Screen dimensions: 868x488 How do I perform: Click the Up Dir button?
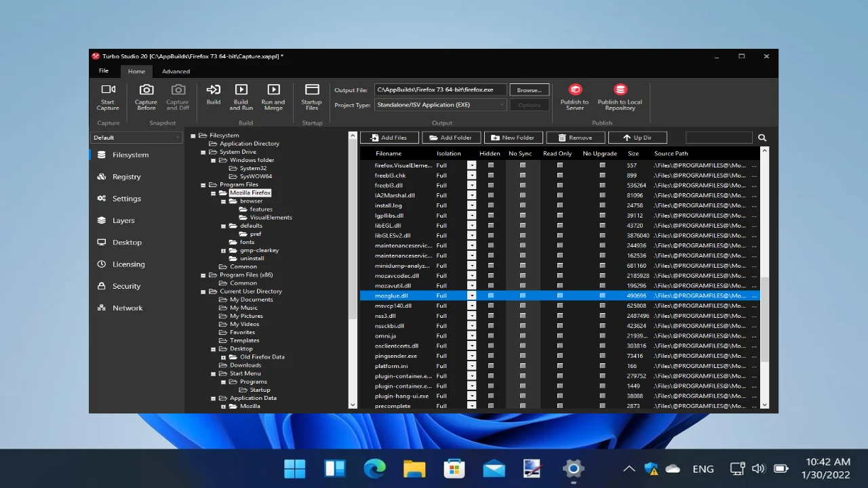pyautogui.click(x=637, y=138)
